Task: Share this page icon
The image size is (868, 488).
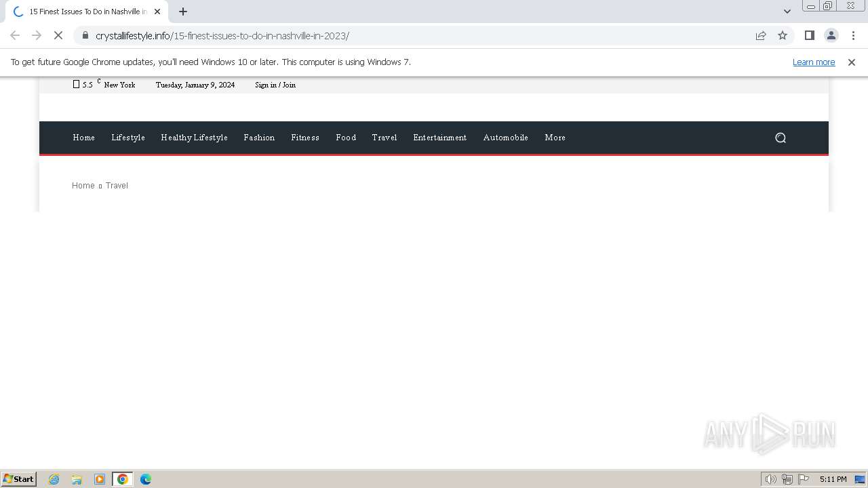Action: click(x=761, y=35)
